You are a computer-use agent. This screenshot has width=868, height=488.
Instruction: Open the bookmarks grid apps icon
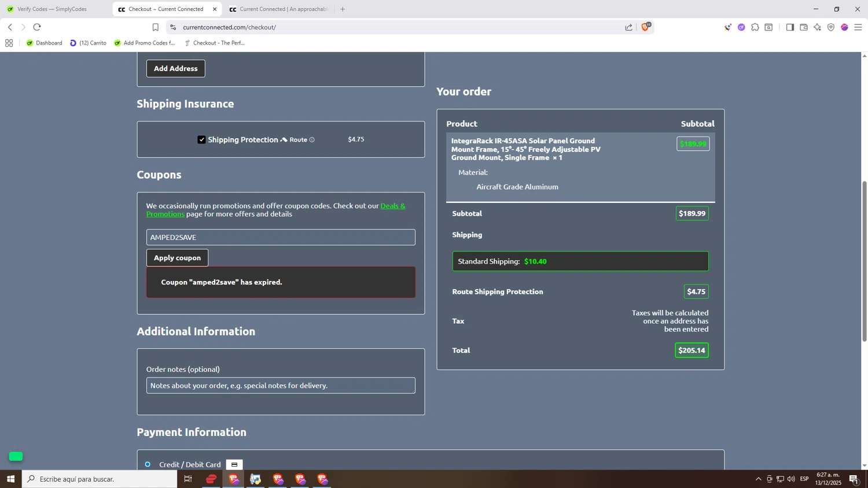point(9,43)
